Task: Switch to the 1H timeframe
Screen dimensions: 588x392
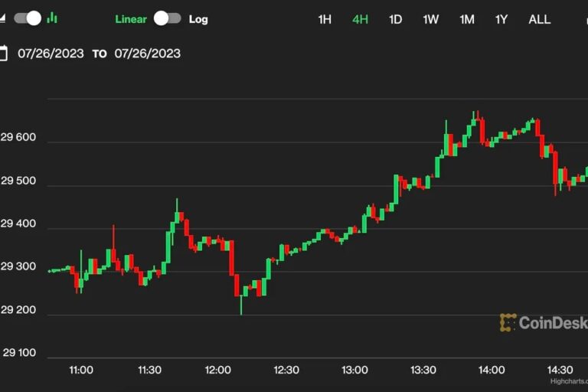Action: pos(325,19)
